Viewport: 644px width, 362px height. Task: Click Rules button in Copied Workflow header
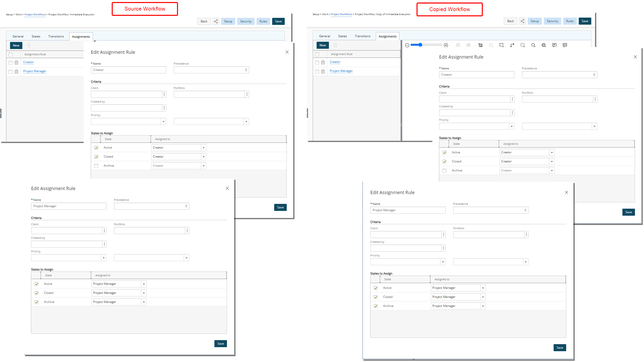tap(570, 21)
